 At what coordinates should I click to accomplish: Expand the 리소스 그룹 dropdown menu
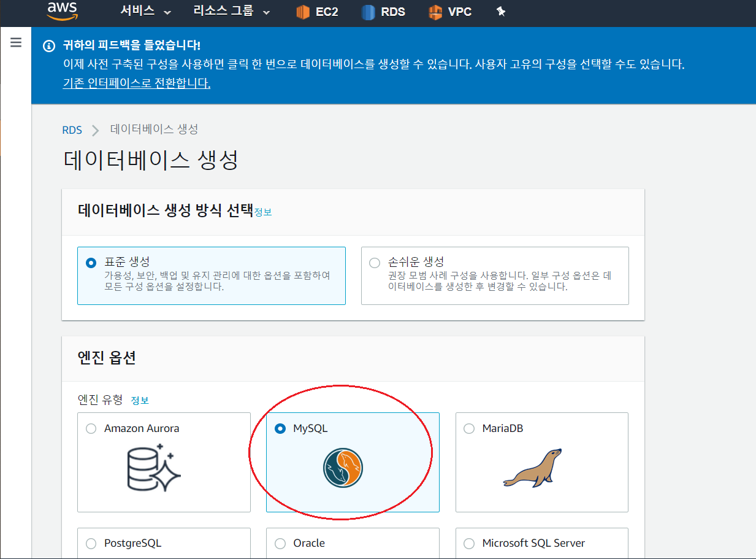(x=232, y=12)
